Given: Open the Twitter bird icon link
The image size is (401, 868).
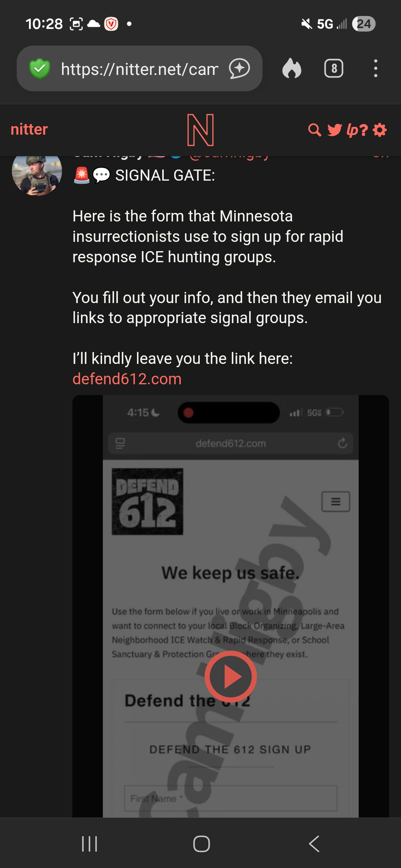Looking at the screenshot, I should tap(335, 130).
